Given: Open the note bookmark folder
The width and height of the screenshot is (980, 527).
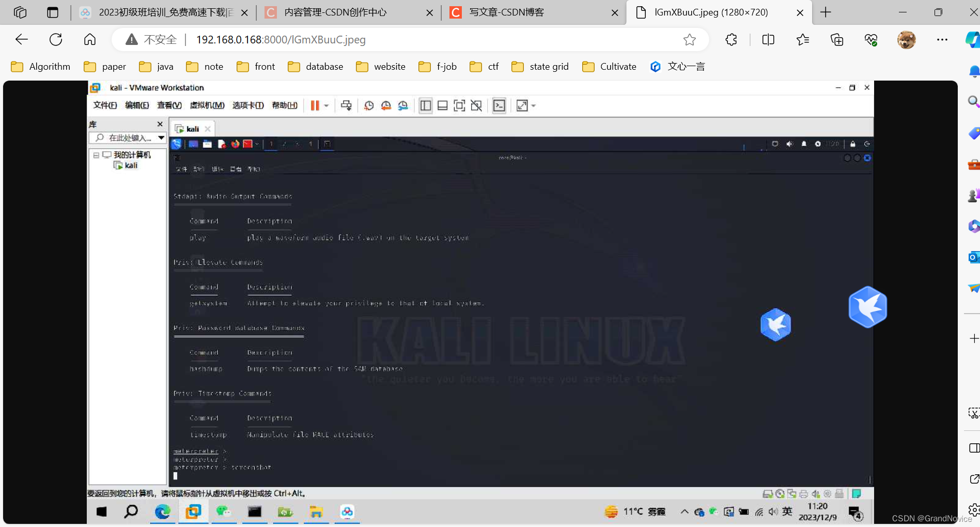Looking at the screenshot, I should point(205,67).
